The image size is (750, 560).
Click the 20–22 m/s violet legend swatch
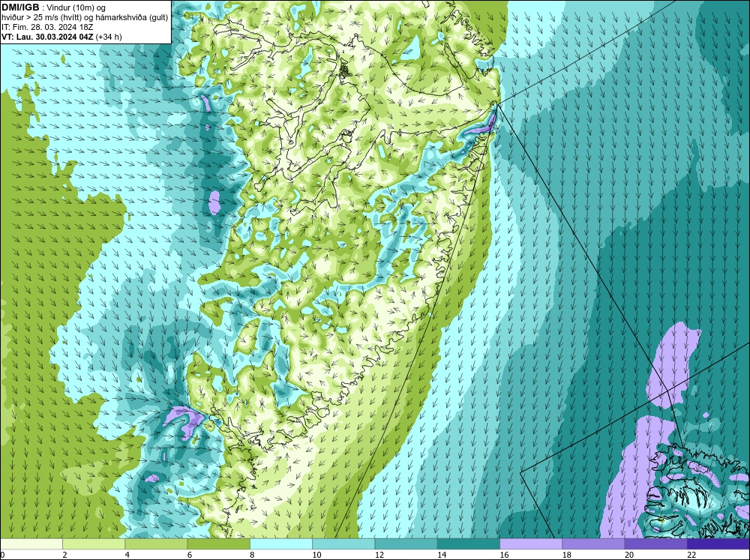[656, 544]
